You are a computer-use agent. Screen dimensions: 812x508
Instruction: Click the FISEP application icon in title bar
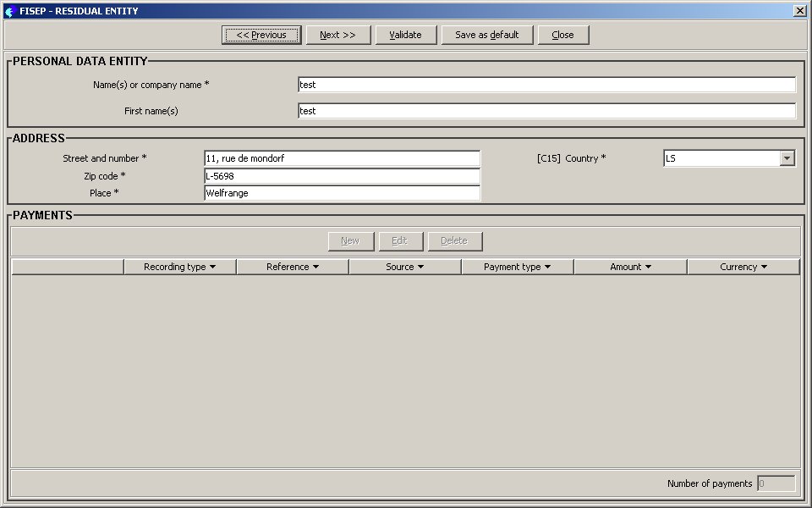tap(10, 11)
